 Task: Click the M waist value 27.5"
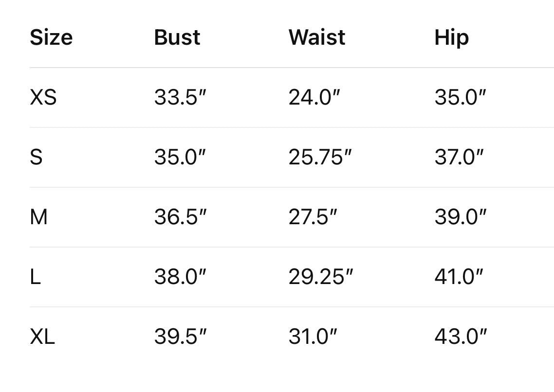point(313,217)
